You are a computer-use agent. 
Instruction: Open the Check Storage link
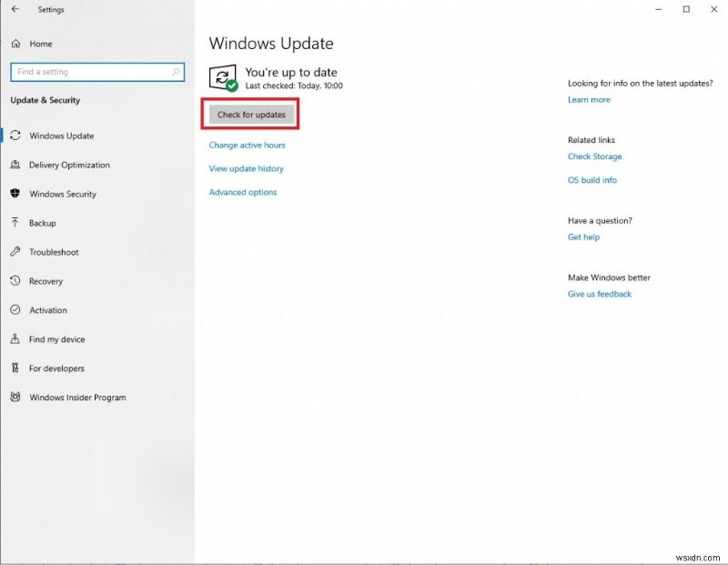pyautogui.click(x=594, y=156)
